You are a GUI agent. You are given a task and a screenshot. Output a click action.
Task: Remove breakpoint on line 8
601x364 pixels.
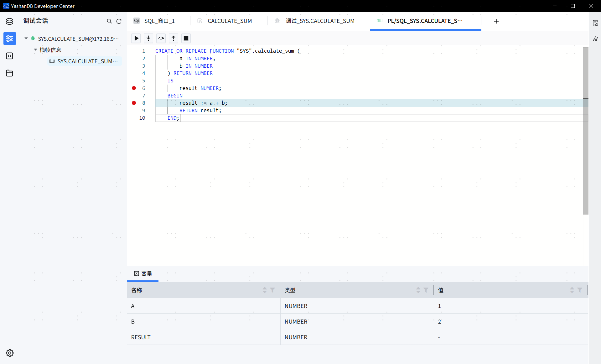pyautogui.click(x=134, y=103)
